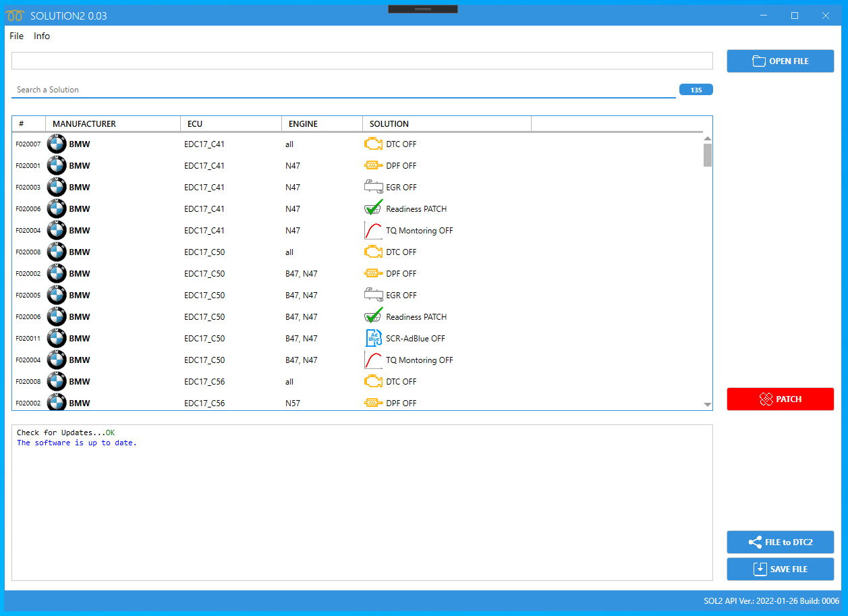
Task: Open the File menu
Action: [16, 36]
